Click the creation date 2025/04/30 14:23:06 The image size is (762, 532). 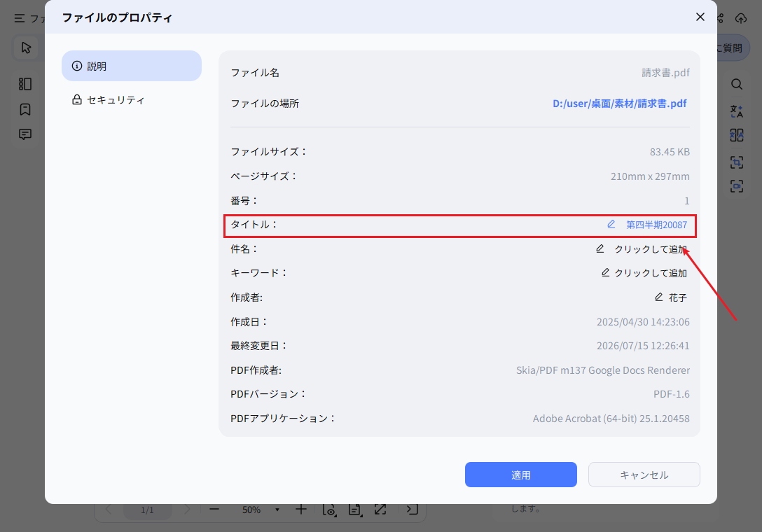tap(643, 321)
